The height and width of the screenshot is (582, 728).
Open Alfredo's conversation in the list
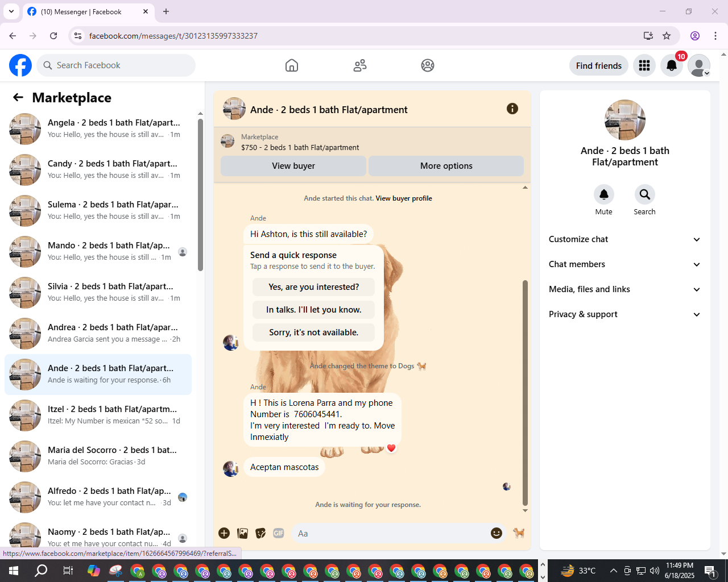pyautogui.click(x=98, y=497)
